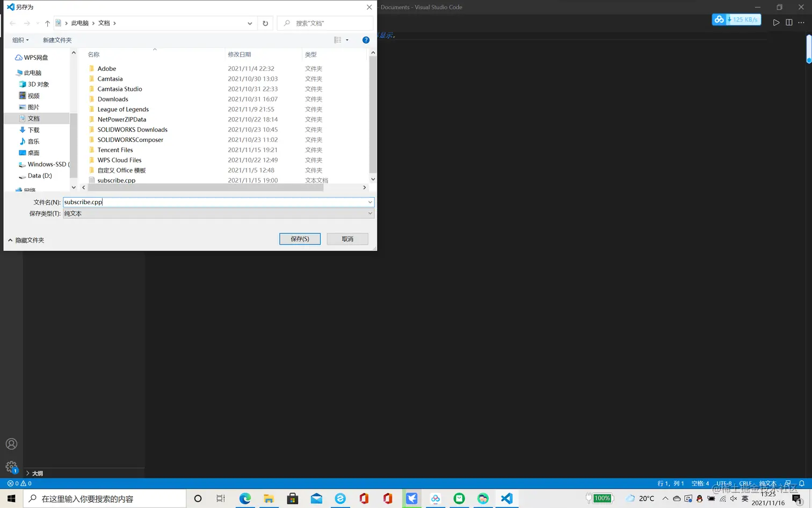This screenshot has width=812, height=508.
Task: Open VS Code more actions ellipsis
Action: tap(801, 23)
